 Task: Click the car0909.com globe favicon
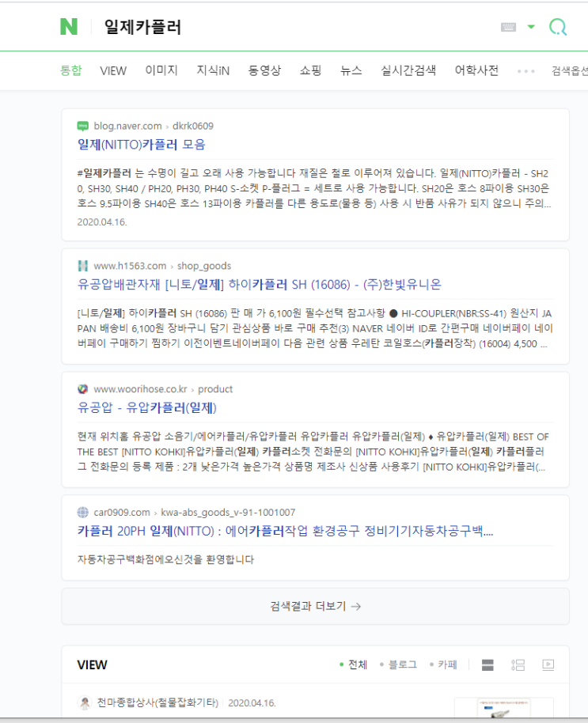[x=83, y=513]
